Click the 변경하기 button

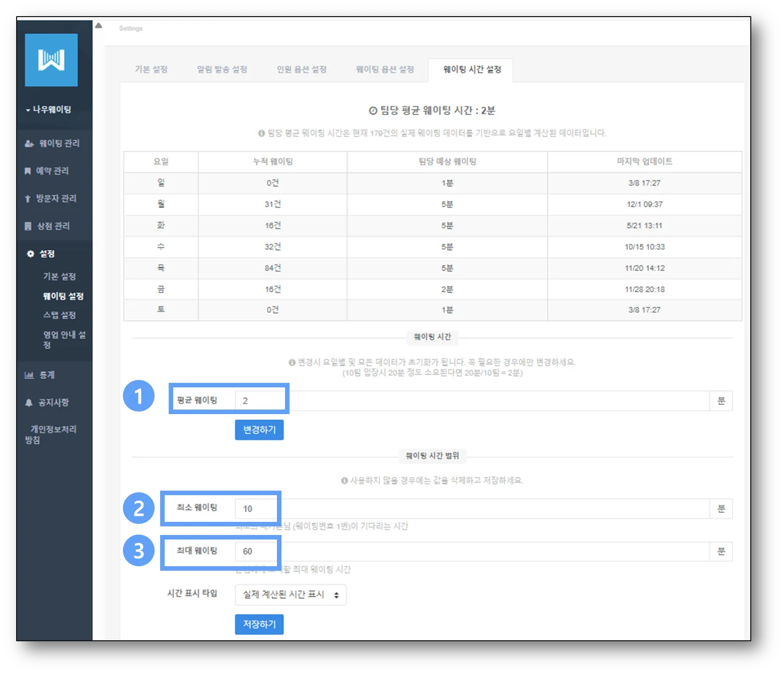259,430
